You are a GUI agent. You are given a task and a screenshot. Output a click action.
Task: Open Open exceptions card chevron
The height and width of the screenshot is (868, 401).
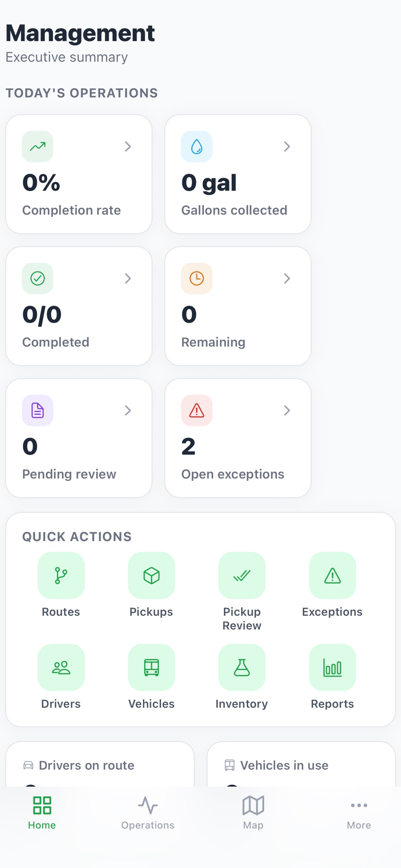pos(287,410)
